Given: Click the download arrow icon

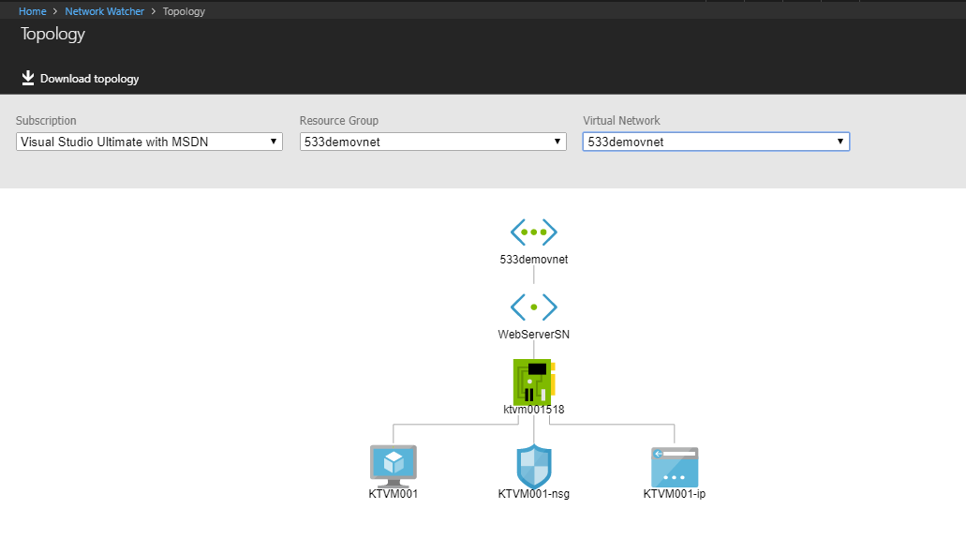Looking at the screenshot, I should [28, 78].
